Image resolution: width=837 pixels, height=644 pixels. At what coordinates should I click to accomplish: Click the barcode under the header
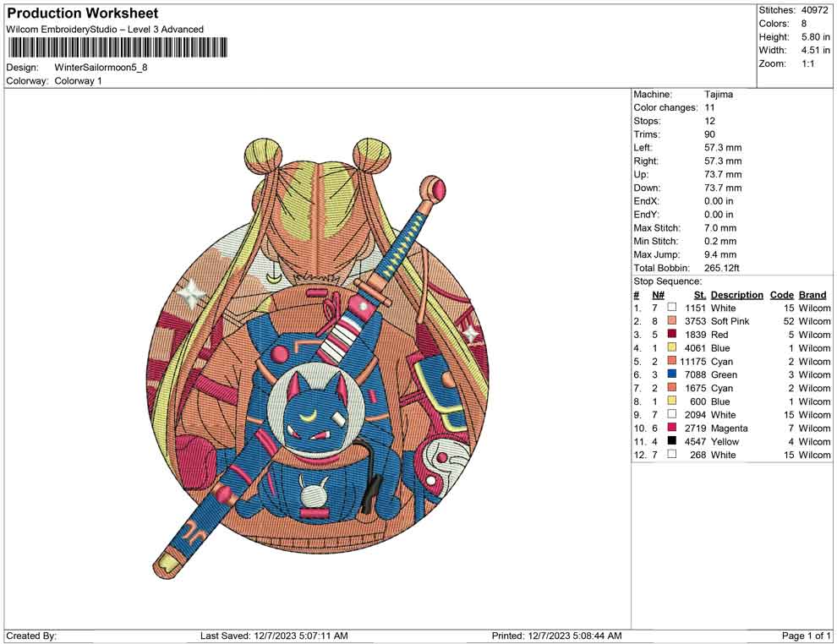pos(118,47)
